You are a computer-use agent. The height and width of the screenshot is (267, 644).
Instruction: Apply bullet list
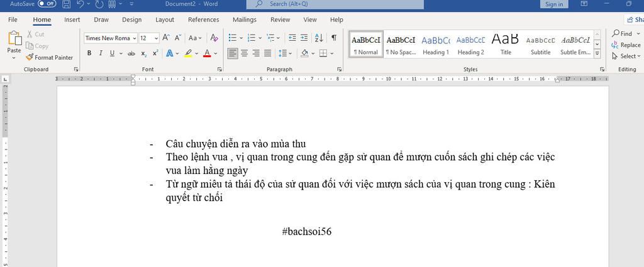coord(233,38)
